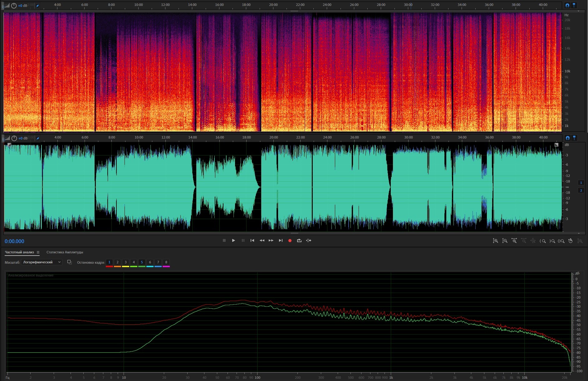The image size is (588, 381).
Task: Click Zoom In Amplitude icon
Action: [495, 241]
